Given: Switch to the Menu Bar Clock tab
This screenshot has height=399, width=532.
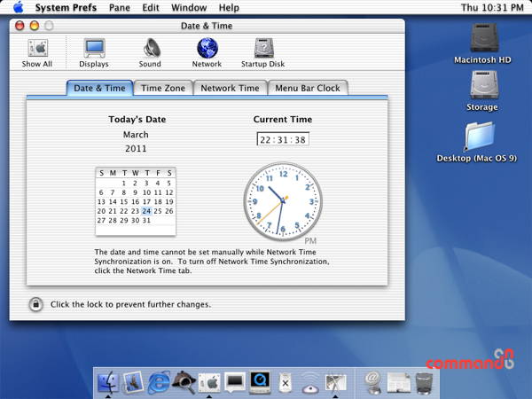Looking at the screenshot, I should point(308,88).
